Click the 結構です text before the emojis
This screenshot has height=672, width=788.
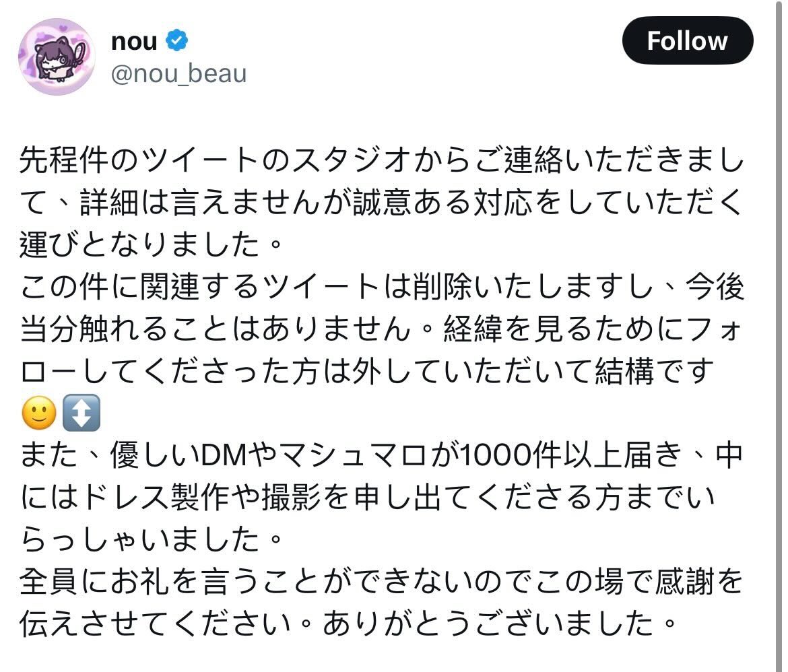click(x=655, y=371)
